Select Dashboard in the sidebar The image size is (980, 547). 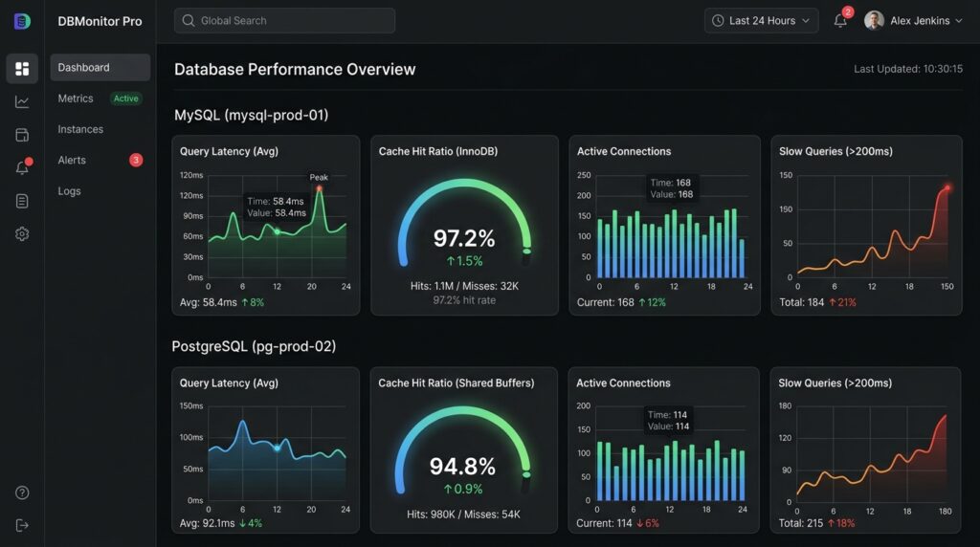100,68
